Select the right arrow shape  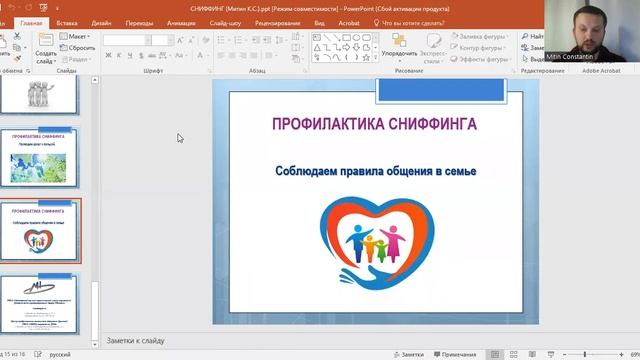point(346,48)
